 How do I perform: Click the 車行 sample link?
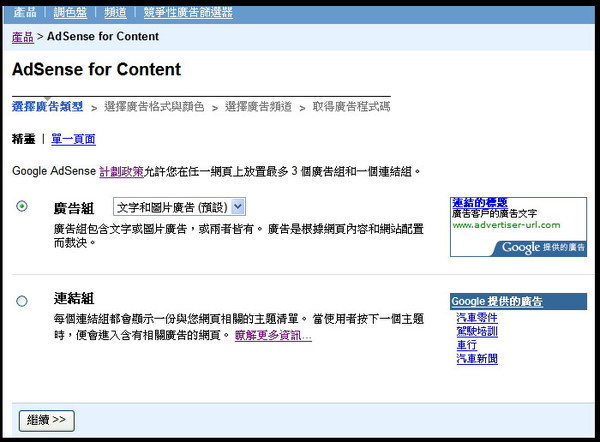pos(466,345)
